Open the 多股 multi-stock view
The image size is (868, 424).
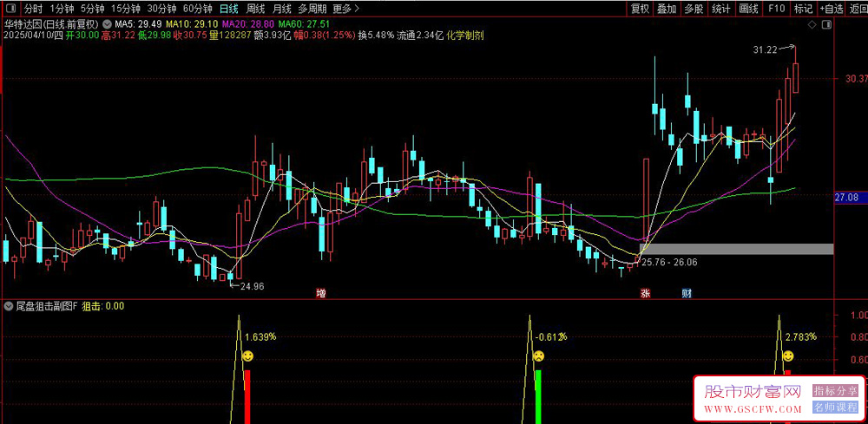(x=694, y=9)
